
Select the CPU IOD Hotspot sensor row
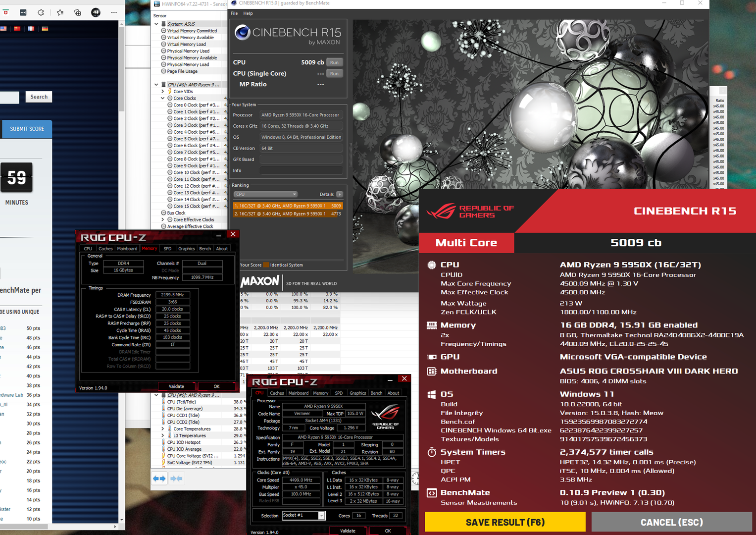tap(184, 442)
